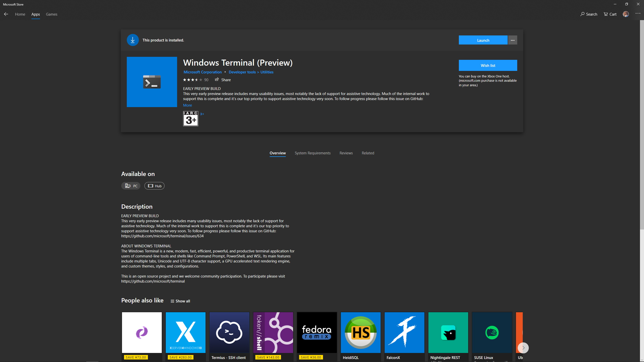Open the shopping Cart

click(610, 14)
